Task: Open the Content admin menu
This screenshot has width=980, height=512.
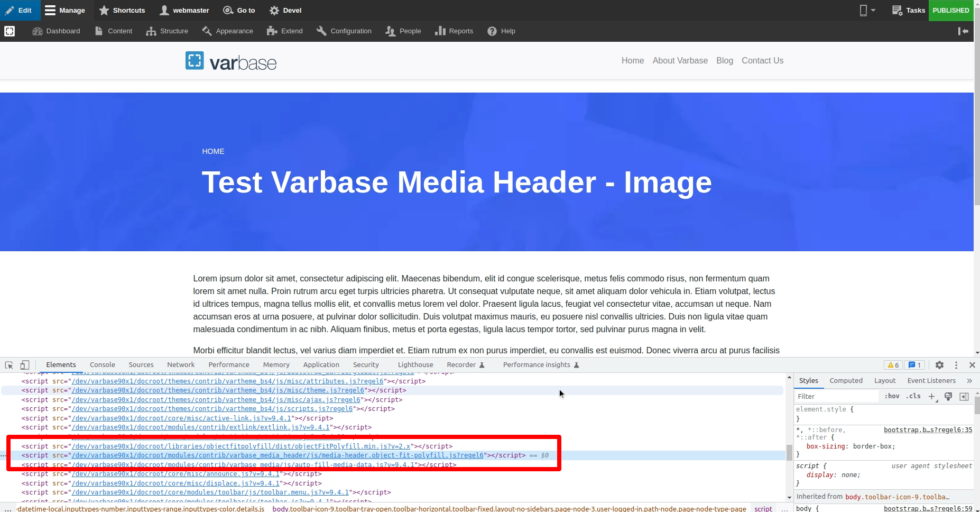Action: pos(114,31)
